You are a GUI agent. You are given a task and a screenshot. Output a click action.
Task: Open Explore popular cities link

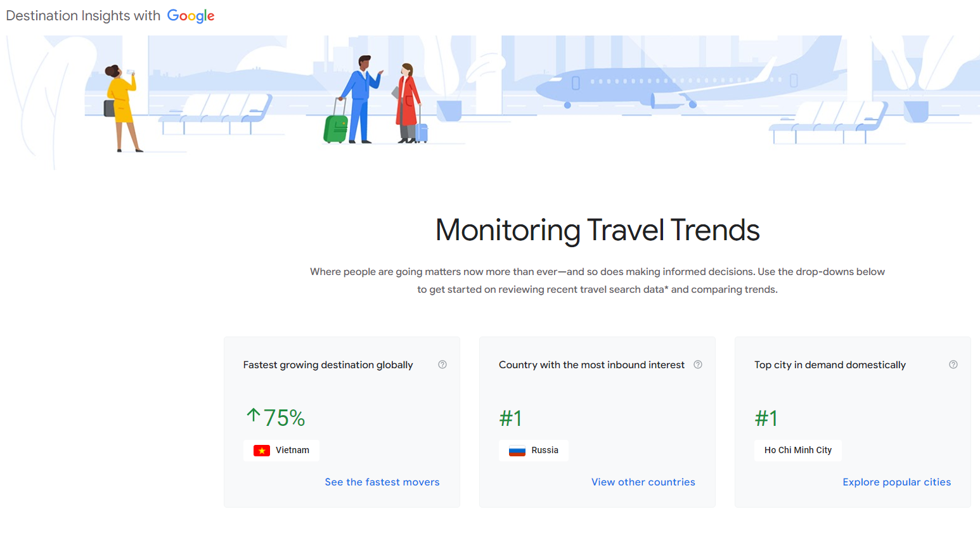[x=896, y=482]
